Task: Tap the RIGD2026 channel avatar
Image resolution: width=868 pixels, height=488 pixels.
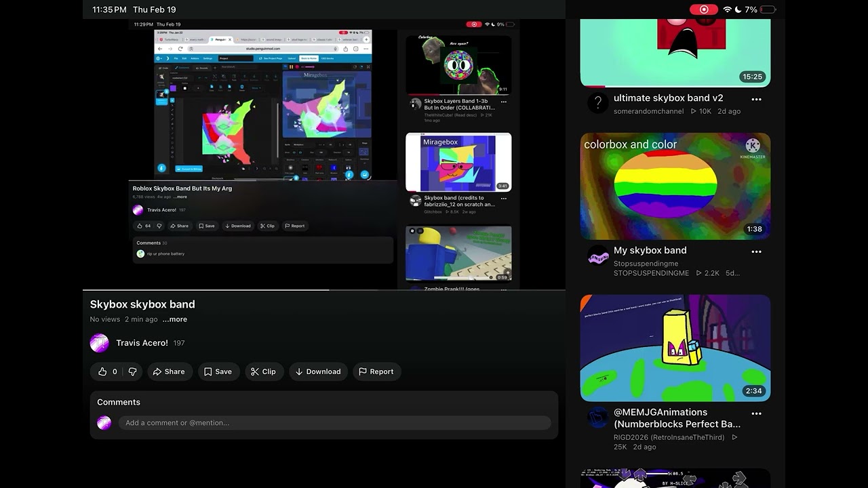Action: click(597, 418)
